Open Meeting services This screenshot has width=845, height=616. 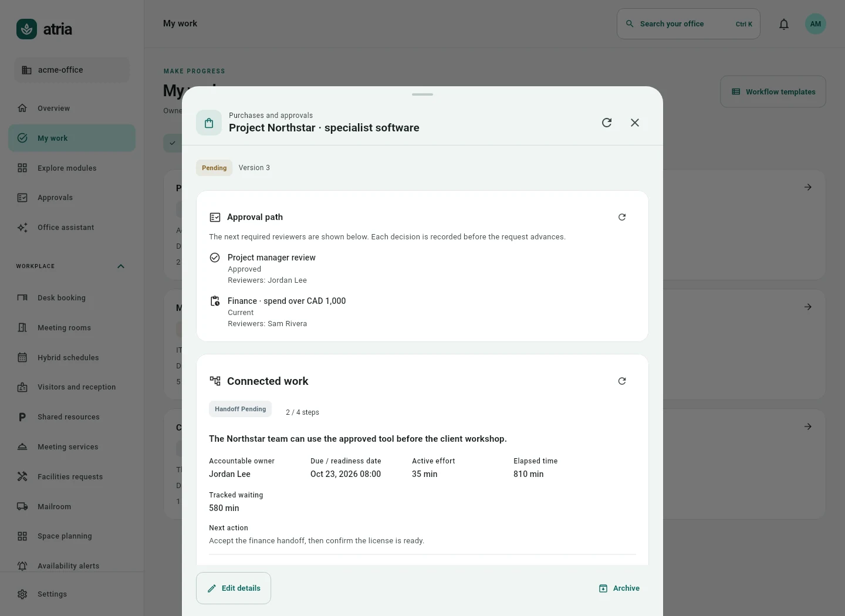(72, 447)
